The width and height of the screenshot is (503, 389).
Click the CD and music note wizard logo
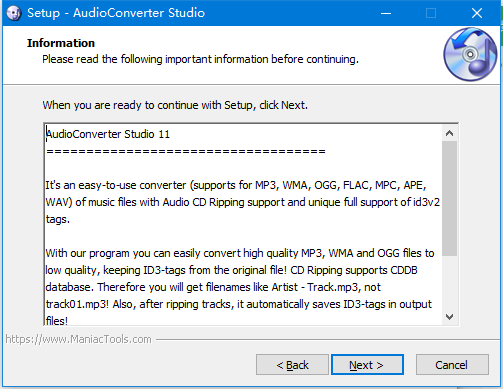(x=470, y=54)
